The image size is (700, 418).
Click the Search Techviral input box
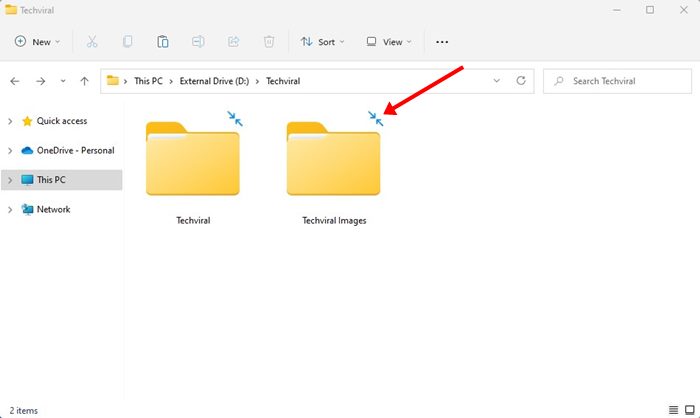pyautogui.click(x=620, y=80)
